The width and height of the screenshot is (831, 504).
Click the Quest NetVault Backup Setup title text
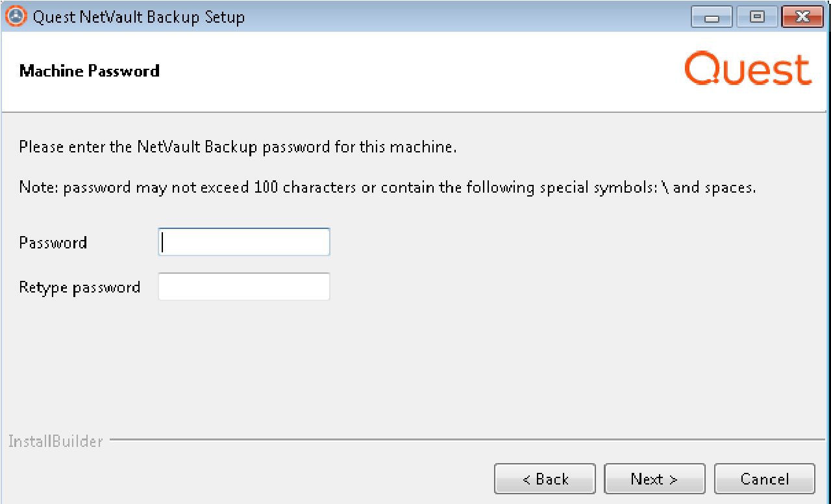[x=138, y=17]
